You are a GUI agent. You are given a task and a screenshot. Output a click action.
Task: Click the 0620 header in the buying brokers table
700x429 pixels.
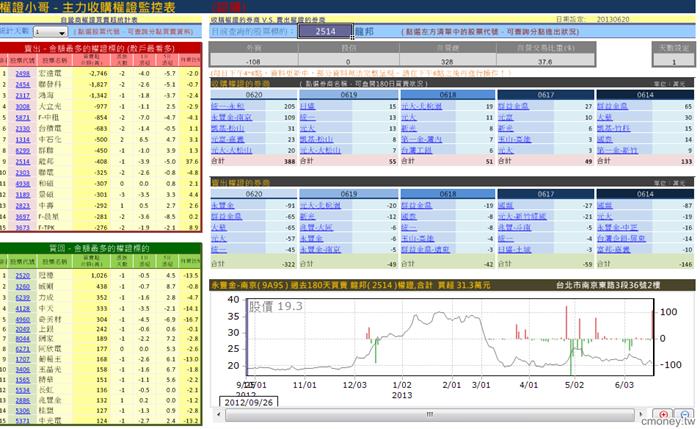pos(254,95)
